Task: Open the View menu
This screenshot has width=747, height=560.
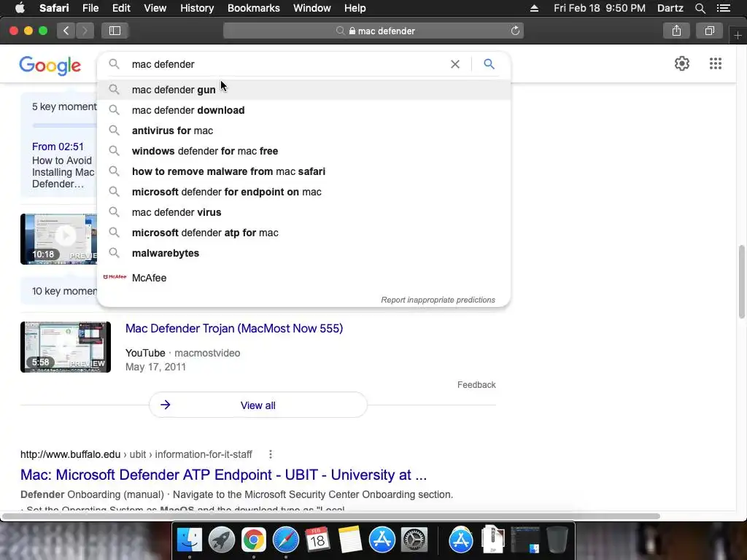Action: 155,8
